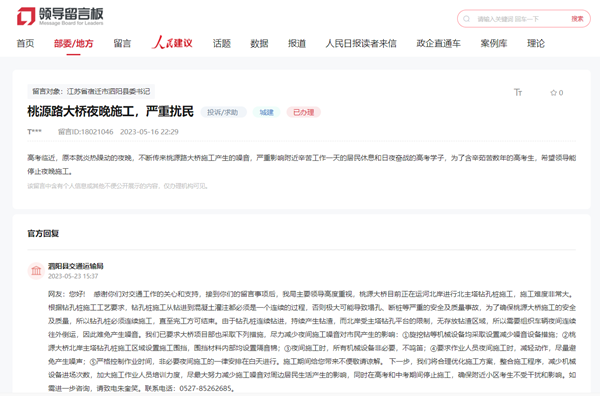Click the contact phone 0527-85262685

tap(205, 388)
